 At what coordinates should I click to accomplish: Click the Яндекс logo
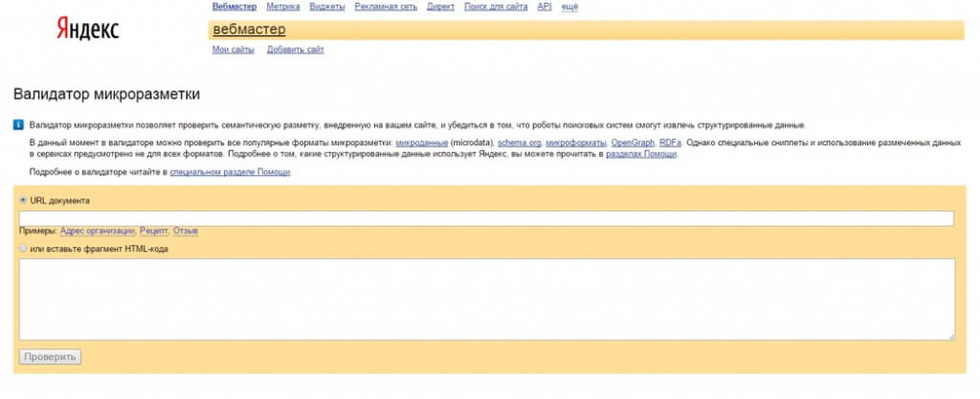click(x=87, y=30)
